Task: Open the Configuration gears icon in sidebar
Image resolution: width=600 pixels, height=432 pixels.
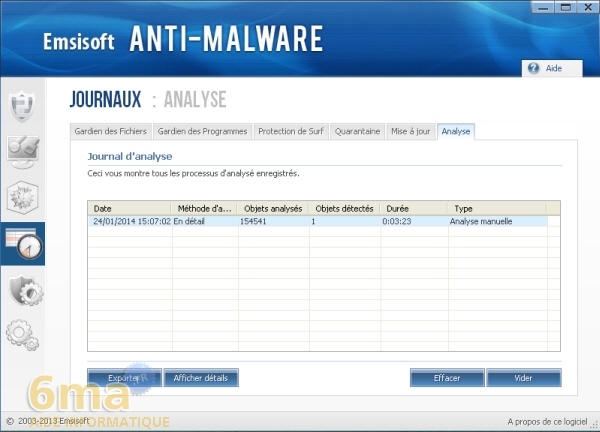Action: coord(23,335)
